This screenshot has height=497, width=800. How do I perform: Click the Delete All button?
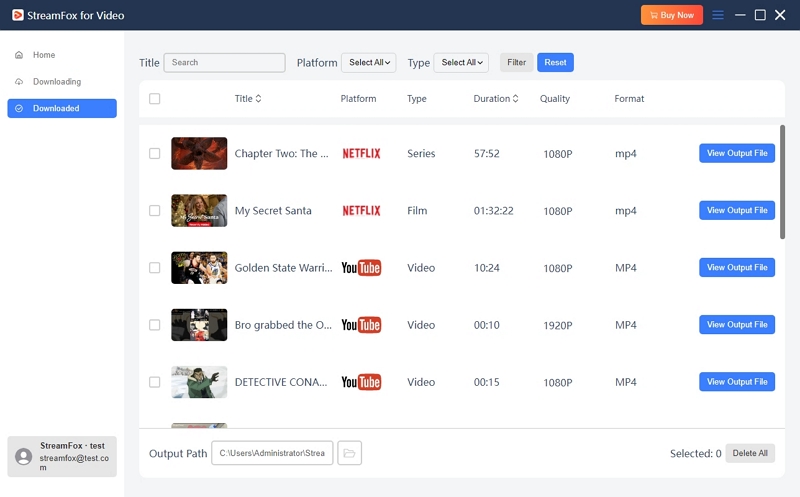750,453
